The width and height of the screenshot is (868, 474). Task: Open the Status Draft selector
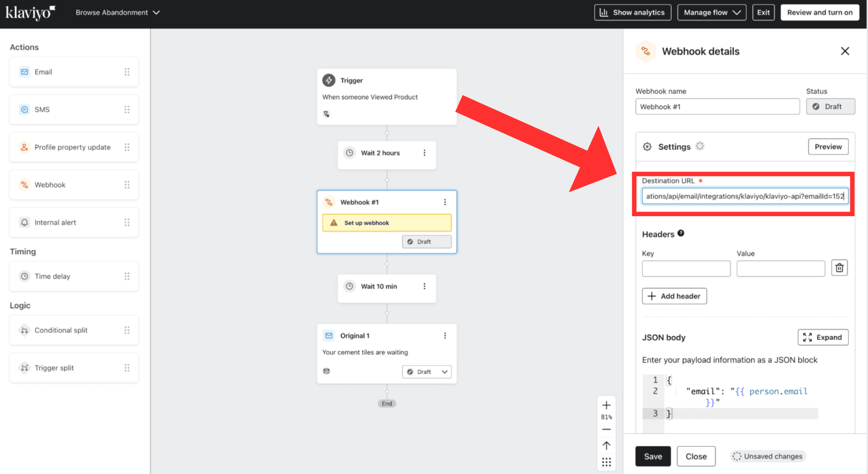831,107
